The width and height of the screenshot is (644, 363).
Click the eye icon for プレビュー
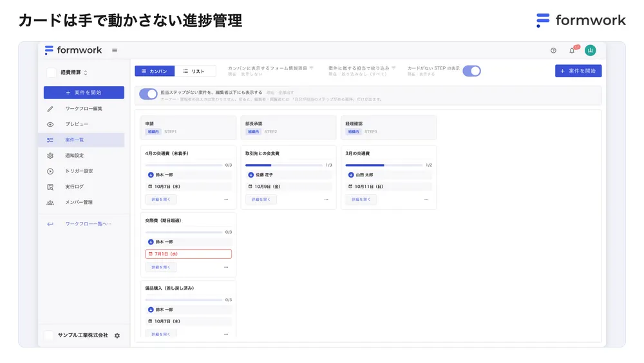[x=50, y=124]
